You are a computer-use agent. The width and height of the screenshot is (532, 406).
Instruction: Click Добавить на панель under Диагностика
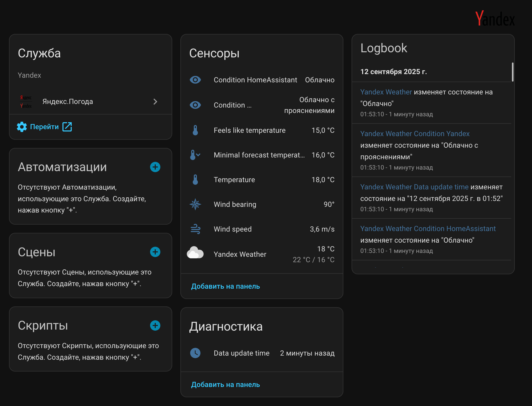[x=225, y=385]
